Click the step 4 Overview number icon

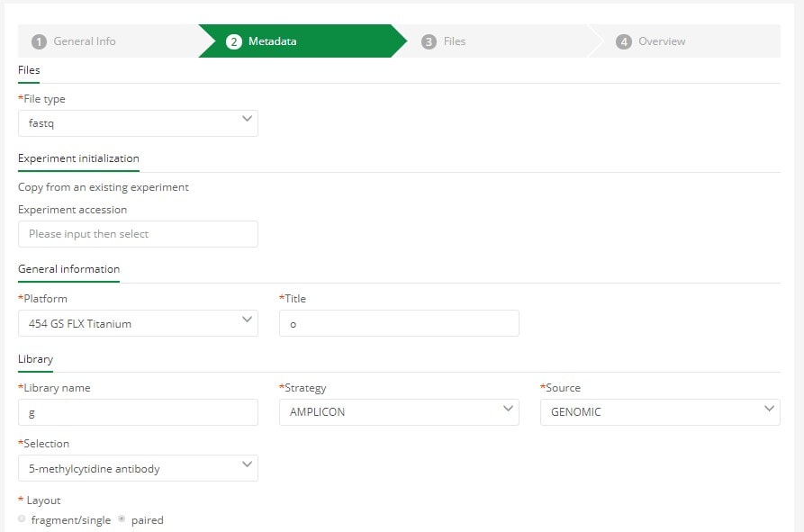(624, 41)
